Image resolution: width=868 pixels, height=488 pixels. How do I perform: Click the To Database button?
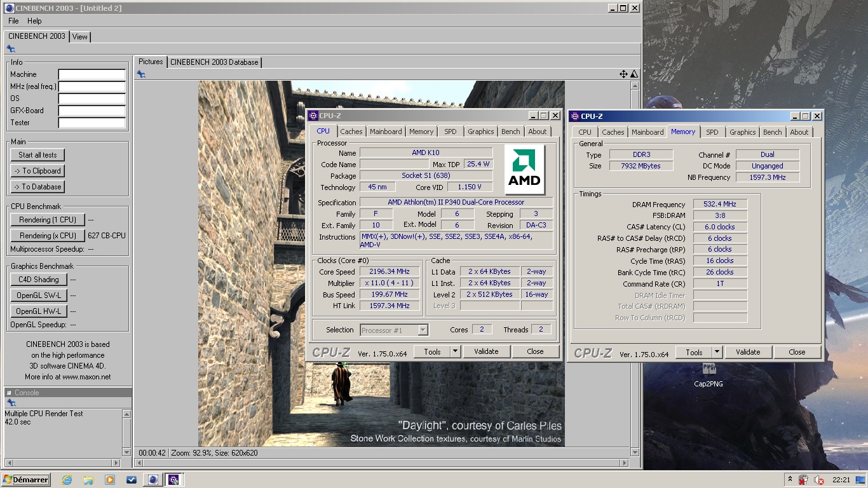pyautogui.click(x=37, y=187)
